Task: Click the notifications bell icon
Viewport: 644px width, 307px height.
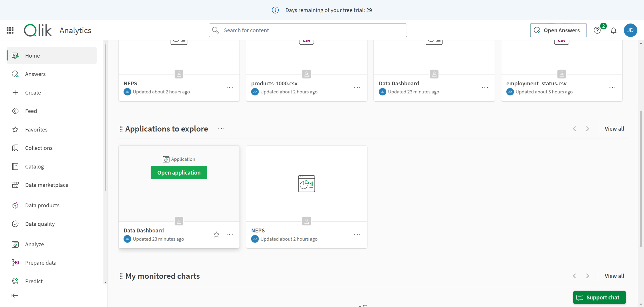Action: pos(614,30)
